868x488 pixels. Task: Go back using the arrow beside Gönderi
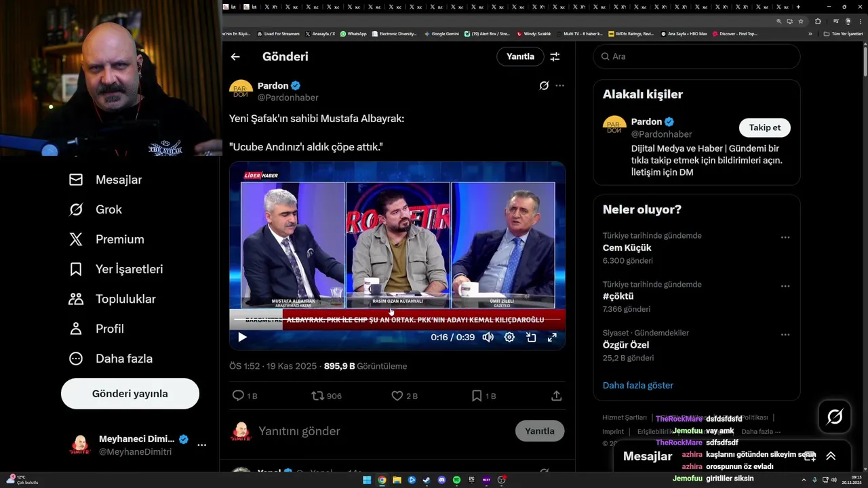(235, 57)
